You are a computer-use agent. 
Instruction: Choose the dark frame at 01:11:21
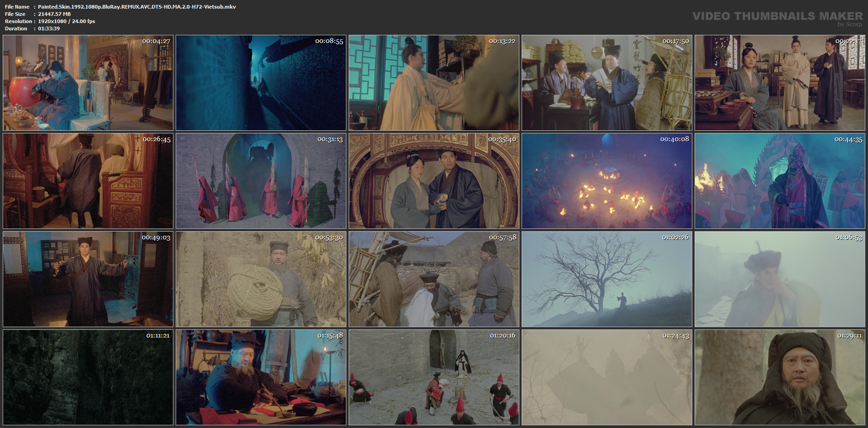tap(88, 377)
